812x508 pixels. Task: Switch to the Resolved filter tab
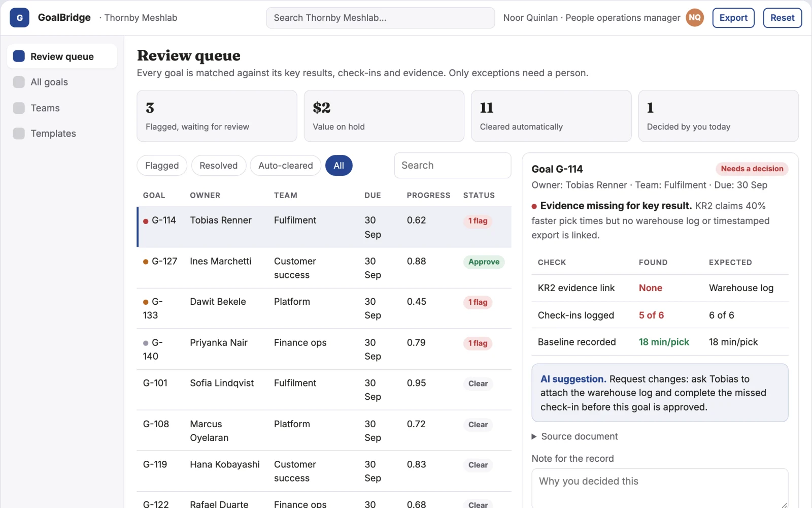tap(219, 166)
